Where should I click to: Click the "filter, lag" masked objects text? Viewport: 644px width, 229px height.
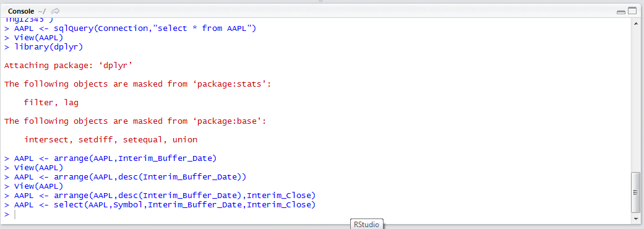click(51, 102)
